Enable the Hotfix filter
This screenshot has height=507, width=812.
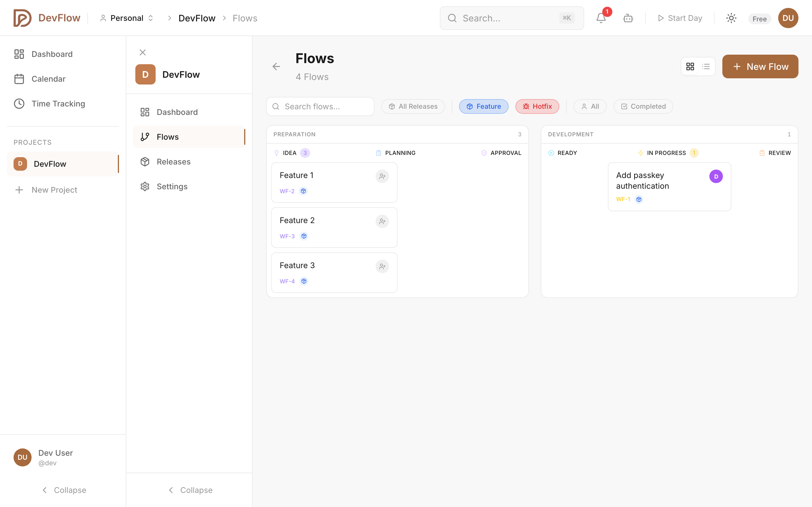[x=537, y=106]
